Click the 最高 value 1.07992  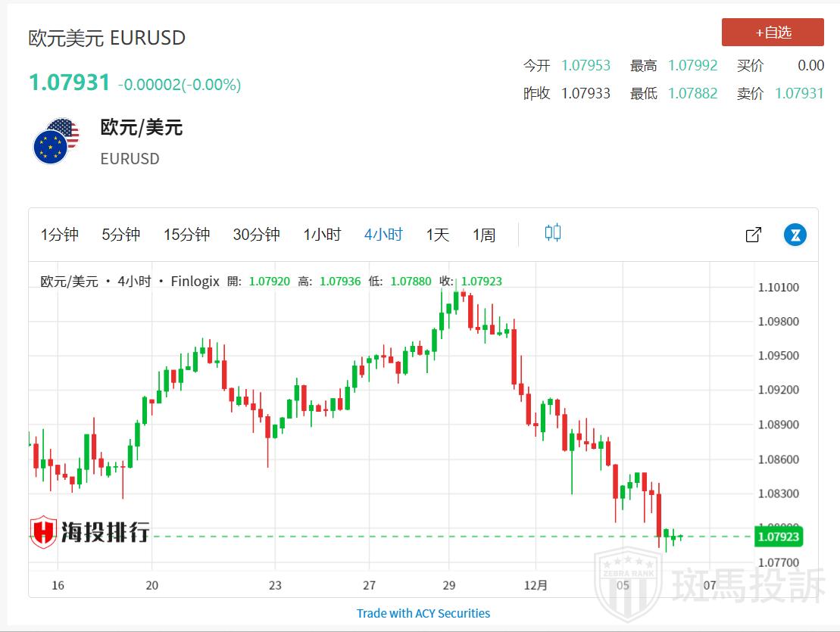coord(693,65)
